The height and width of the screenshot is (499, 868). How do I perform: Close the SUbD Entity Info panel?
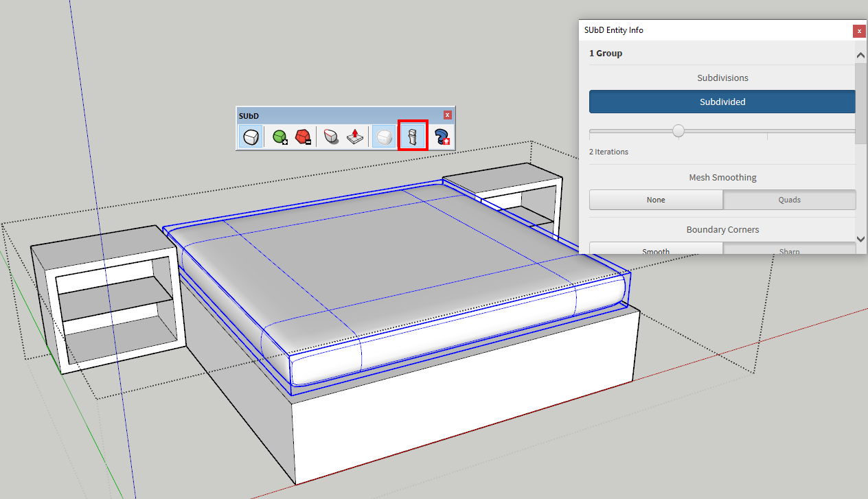859,31
